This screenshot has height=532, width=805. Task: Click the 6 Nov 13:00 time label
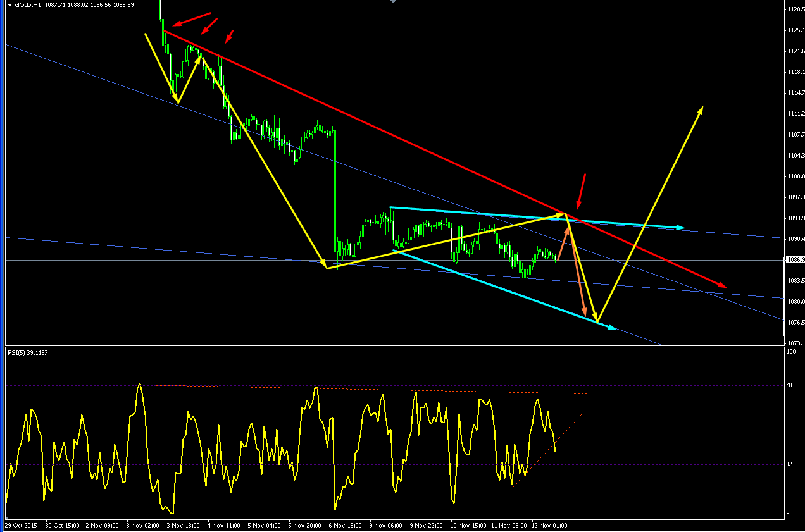click(x=345, y=526)
